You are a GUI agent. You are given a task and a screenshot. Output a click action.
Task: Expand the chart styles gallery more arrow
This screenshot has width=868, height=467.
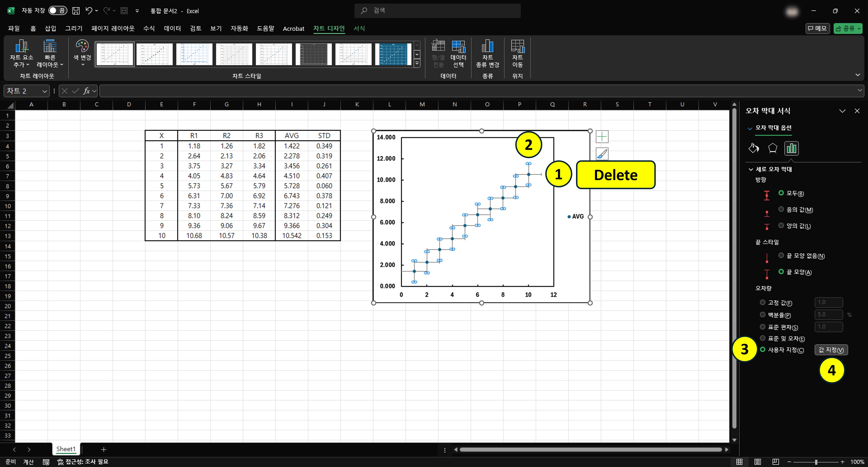[x=417, y=63]
